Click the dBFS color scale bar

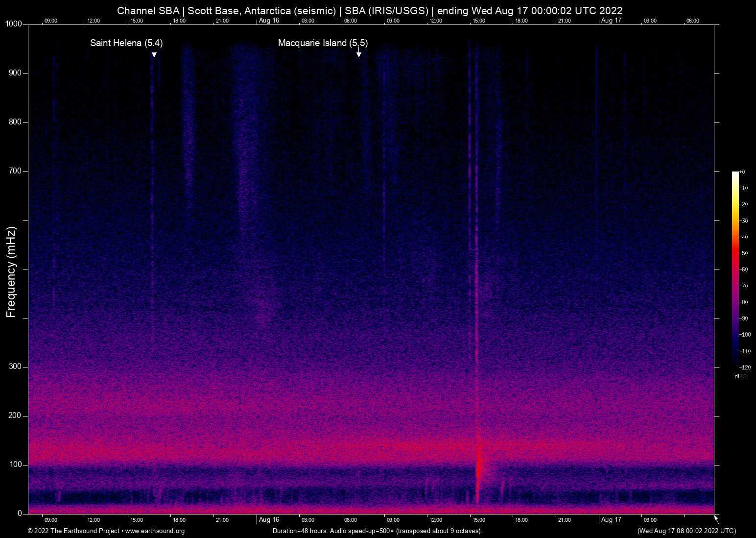tap(735, 269)
